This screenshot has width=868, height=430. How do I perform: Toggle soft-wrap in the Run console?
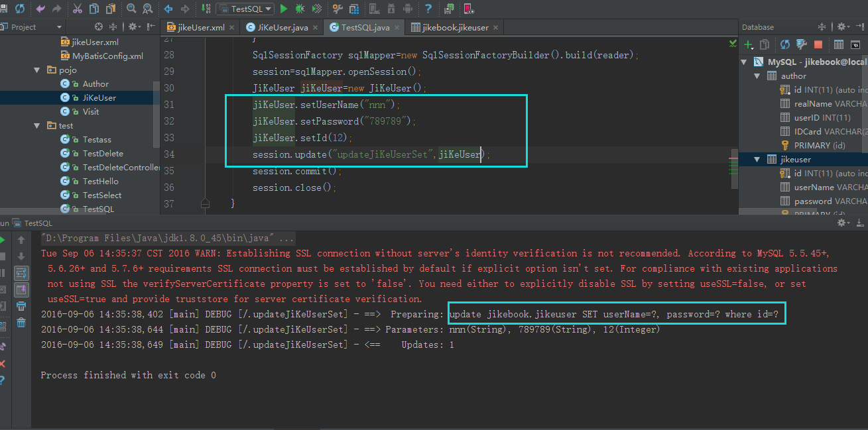pyautogui.click(x=21, y=273)
